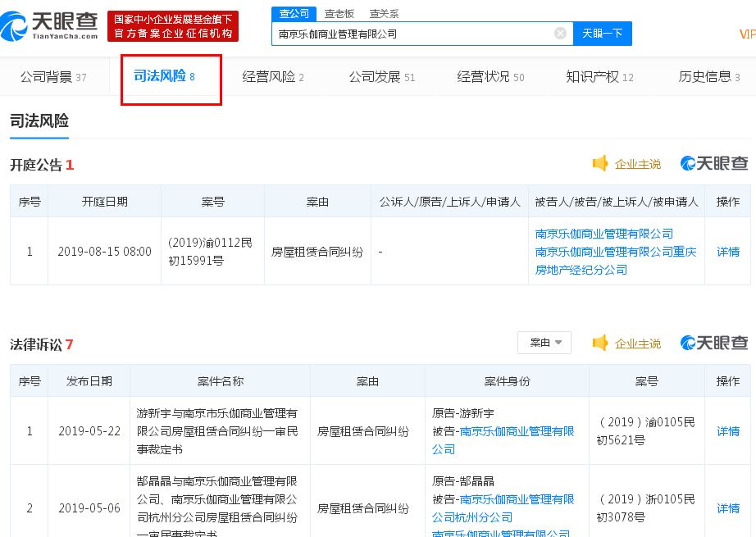Click publish date 2019-05-22
Viewport: 756px width, 537px height.
(89, 431)
